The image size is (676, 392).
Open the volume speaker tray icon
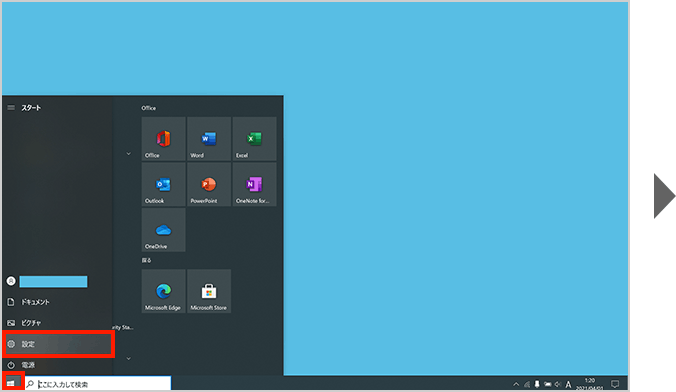(x=558, y=384)
